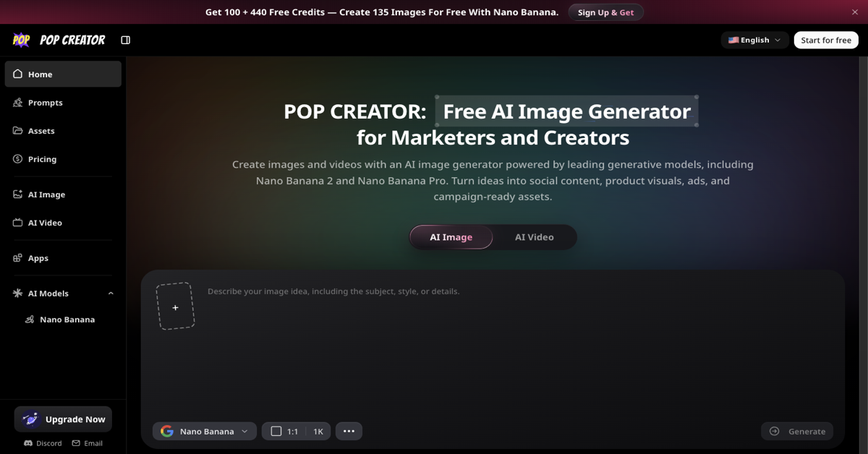
Task: Click the US flag icon
Action: point(733,40)
